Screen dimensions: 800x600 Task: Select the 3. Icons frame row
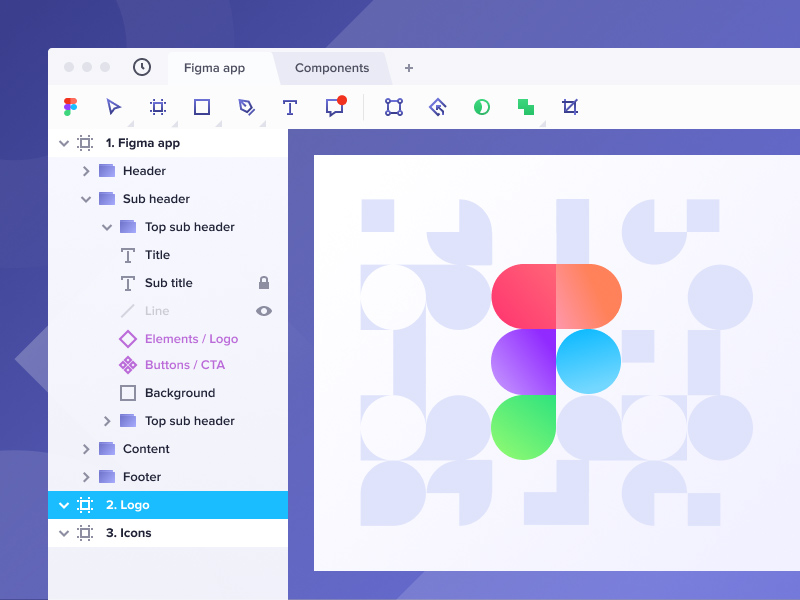click(168, 533)
